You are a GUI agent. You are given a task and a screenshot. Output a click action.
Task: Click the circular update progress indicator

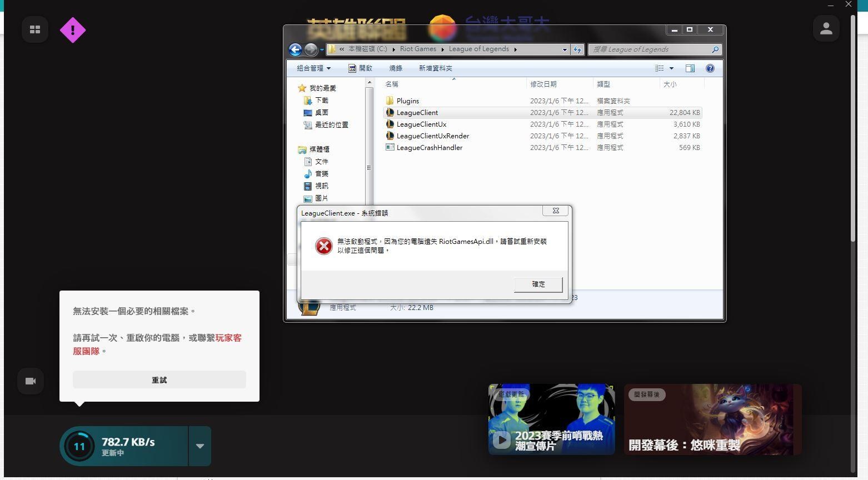[79, 446]
